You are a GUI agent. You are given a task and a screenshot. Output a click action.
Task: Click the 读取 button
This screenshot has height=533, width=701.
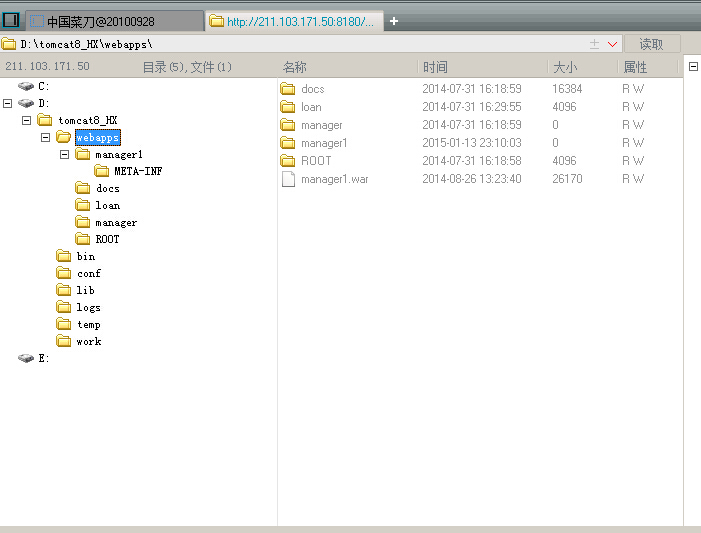click(x=652, y=44)
